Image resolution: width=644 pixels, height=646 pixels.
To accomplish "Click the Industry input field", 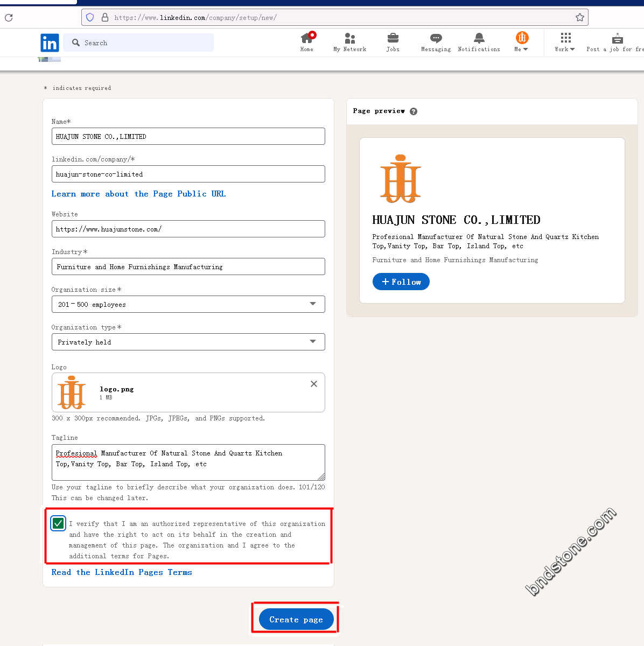I will pos(188,266).
